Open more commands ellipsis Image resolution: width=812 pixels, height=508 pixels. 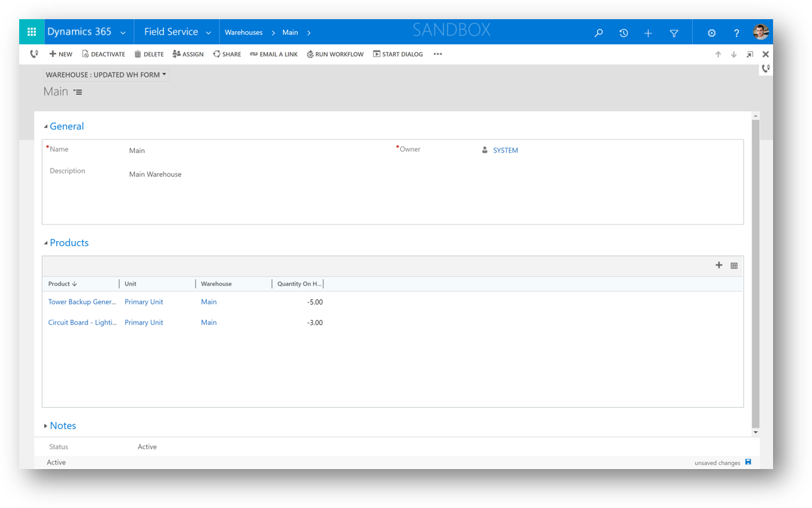click(437, 54)
